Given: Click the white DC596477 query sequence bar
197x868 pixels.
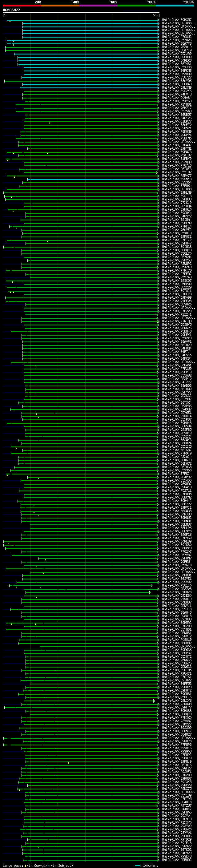Looking at the screenshot, I should pos(81,13).
